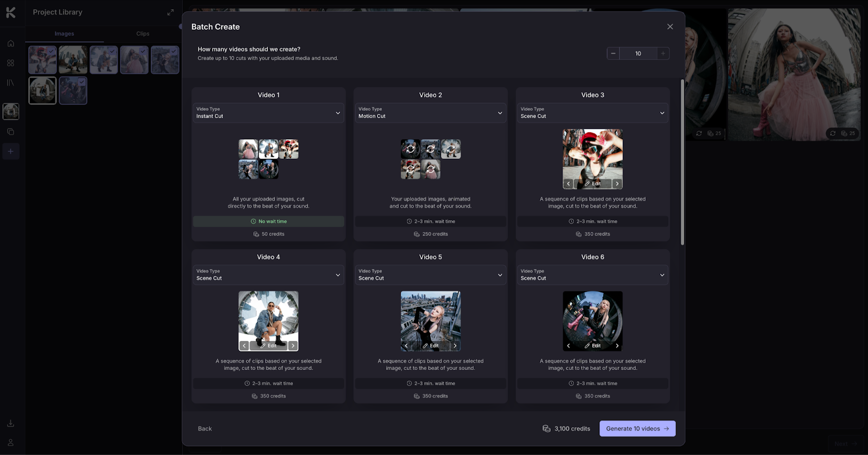This screenshot has width=868, height=455.
Task: Click the download icon in the sidebar
Action: 10,423
